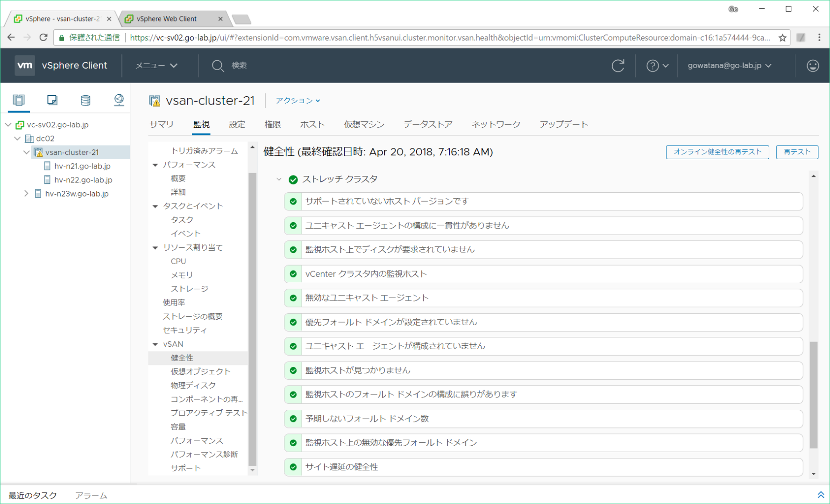This screenshot has height=504, width=830.
Task: Open the vCenter クラスタ内の監視ホスト check row
Action: [x=544, y=274]
